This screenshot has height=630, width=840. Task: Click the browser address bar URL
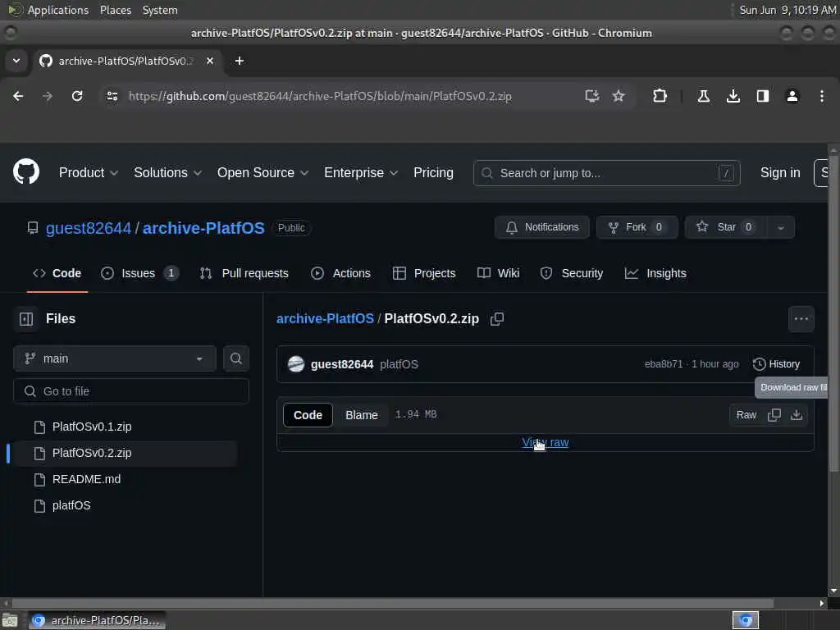click(x=320, y=96)
